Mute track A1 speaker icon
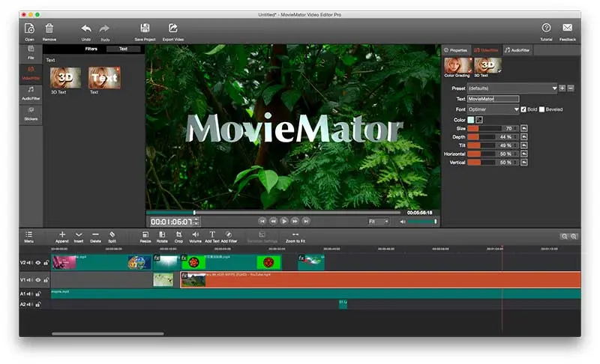This screenshot has width=600, height=364. [29, 294]
